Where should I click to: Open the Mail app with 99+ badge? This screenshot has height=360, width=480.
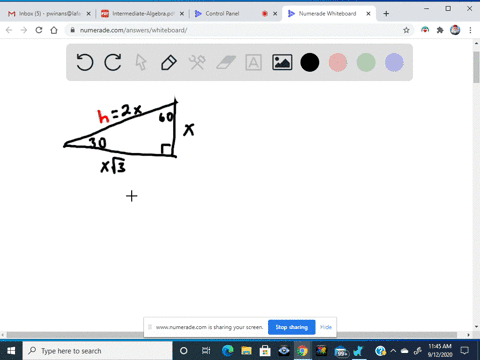[340, 351]
